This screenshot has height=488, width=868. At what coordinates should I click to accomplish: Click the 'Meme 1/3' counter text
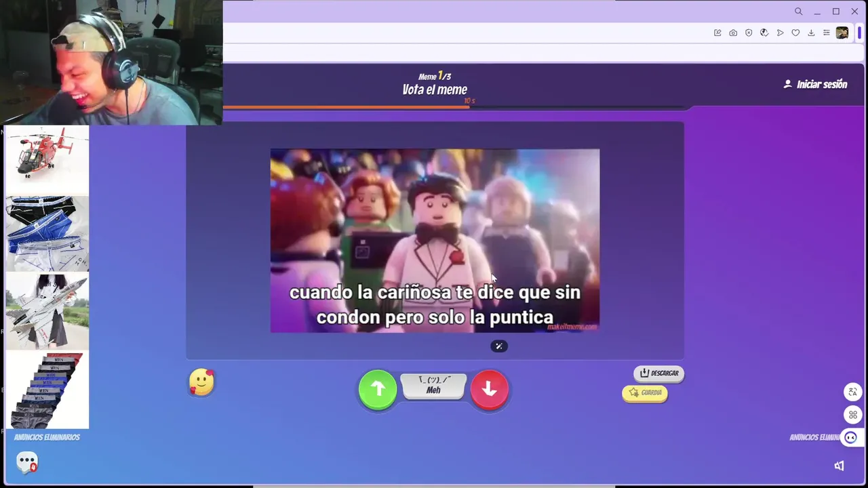click(x=435, y=76)
